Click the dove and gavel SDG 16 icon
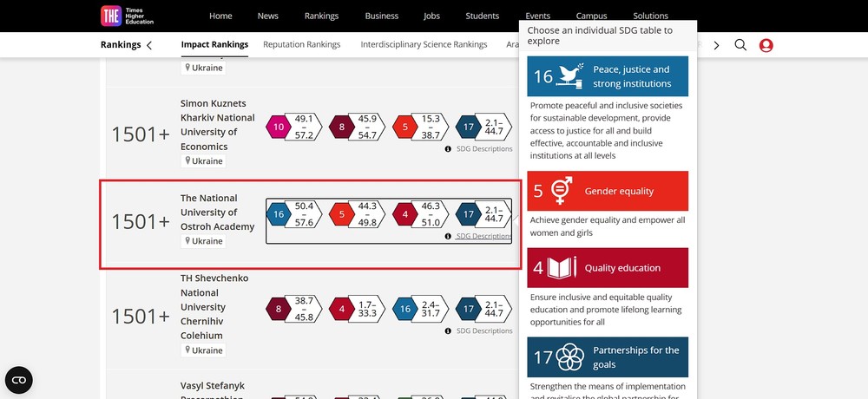Image resolution: width=868 pixels, height=399 pixels. pos(569,76)
